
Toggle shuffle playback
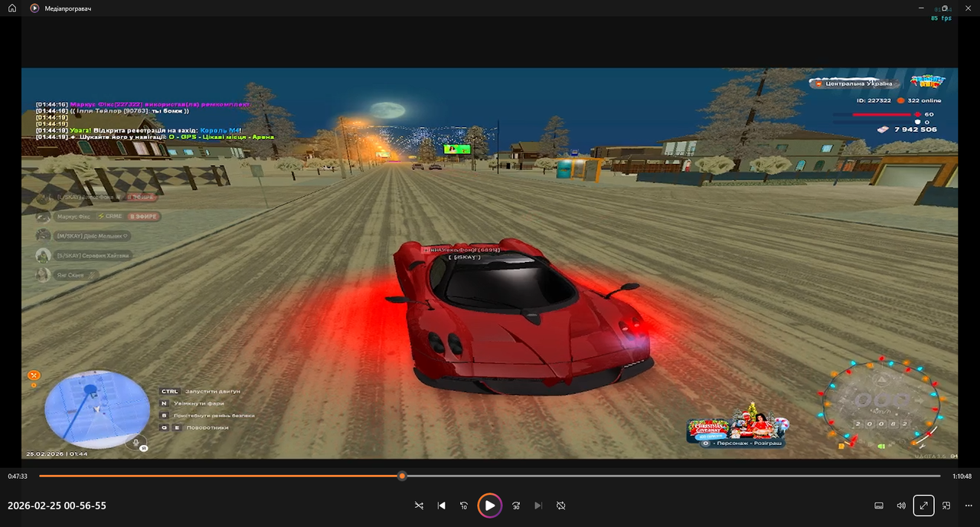click(x=419, y=506)
